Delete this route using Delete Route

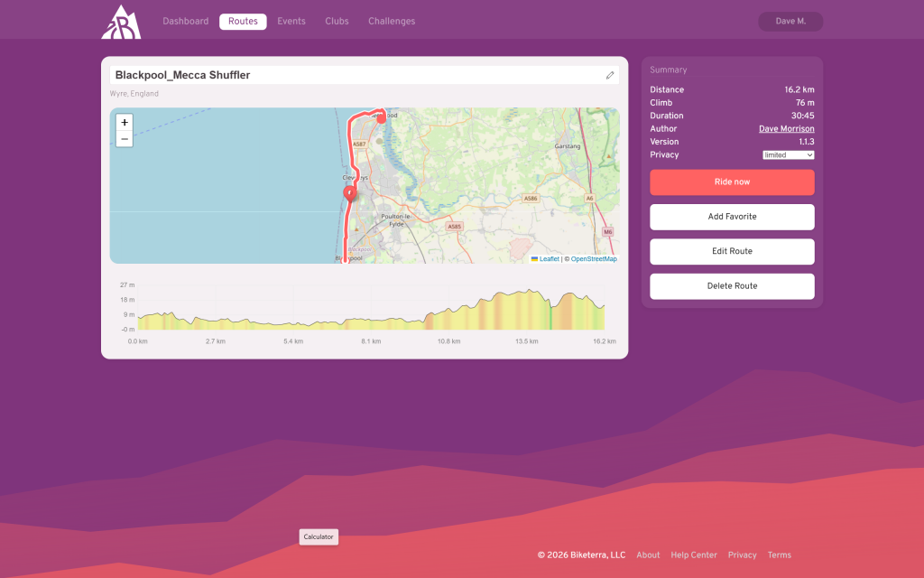click(732, 286)
